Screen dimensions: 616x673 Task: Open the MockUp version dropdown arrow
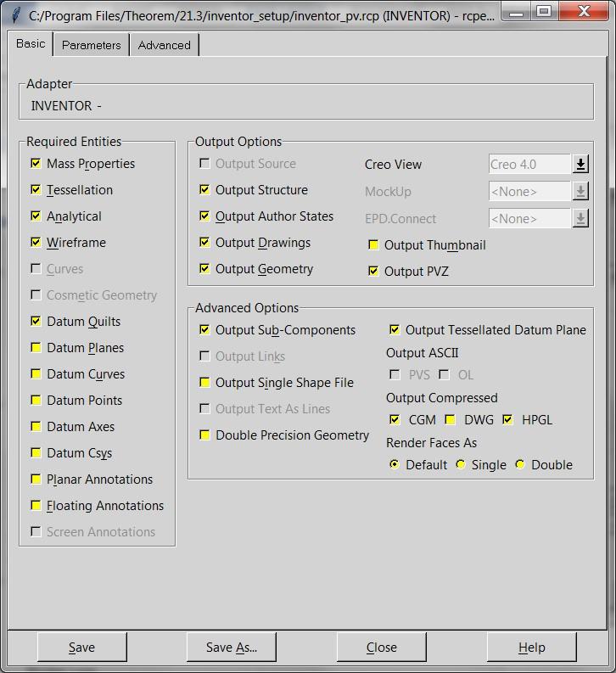click(x=580, y=192)
